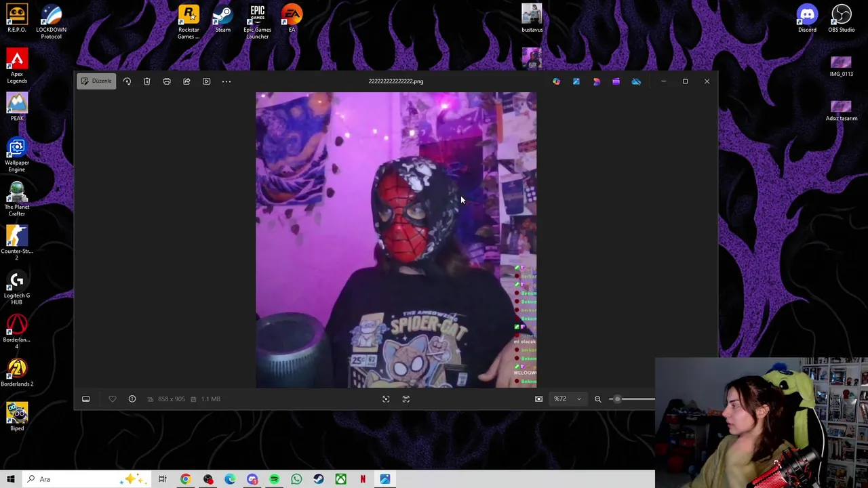The width and height of the screenshot is (868, 488).
Task: Open the Adsız tasarım file on desktop
Action: 842,110
